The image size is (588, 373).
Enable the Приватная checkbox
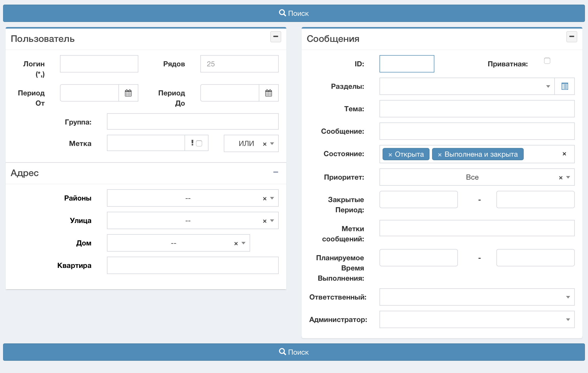point(547,61)
